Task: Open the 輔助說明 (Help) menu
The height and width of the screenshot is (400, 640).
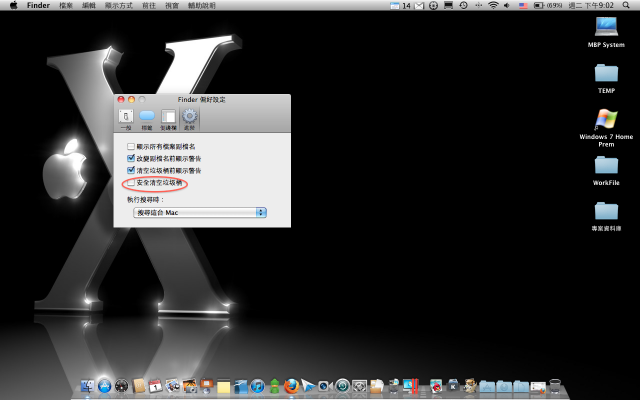Action: [202, 5]
